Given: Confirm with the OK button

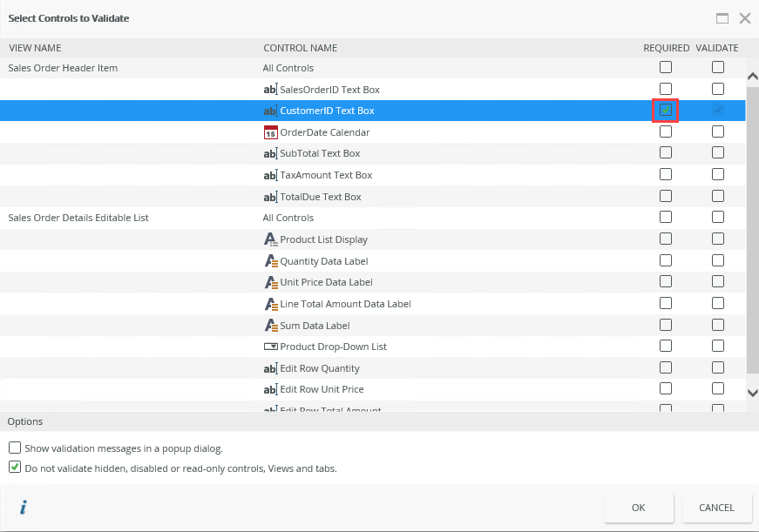Looking at the screenshot, I should click(x=639, y=508).
